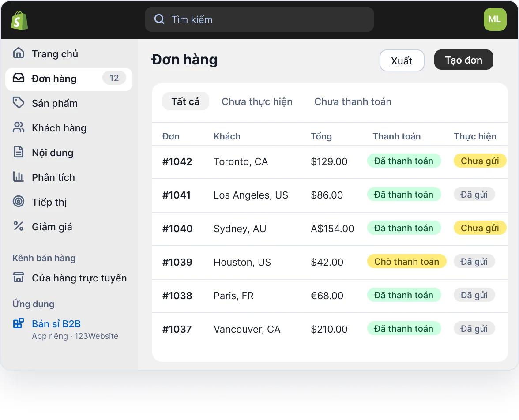Click App riêng · 123Website subtitle
The image size is (519, 420).
pos(75,336)
